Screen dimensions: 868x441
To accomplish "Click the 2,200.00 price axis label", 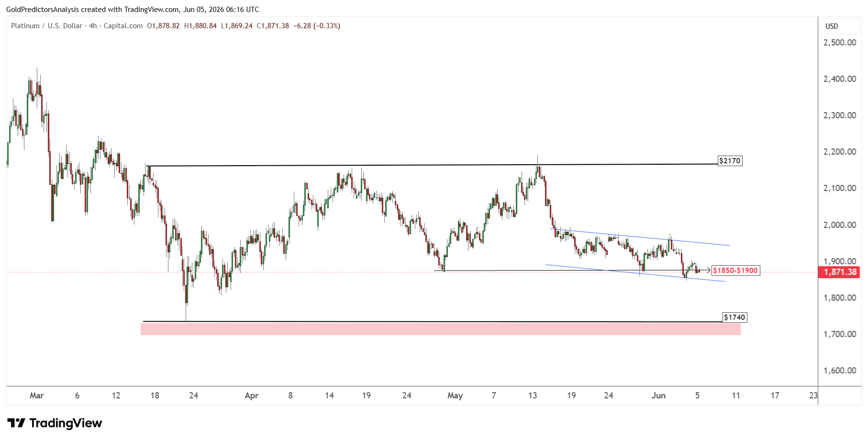I will pyautogui.click(x=839, y=152).
